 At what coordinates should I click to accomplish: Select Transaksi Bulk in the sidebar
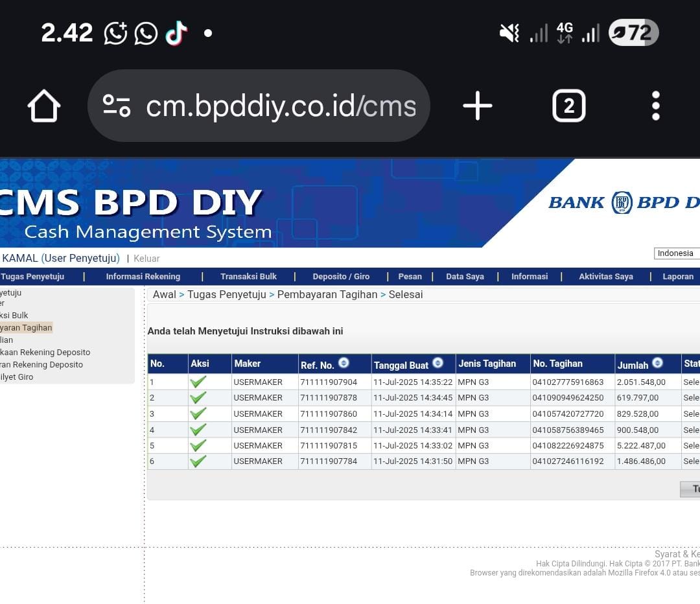pos(14,315)
